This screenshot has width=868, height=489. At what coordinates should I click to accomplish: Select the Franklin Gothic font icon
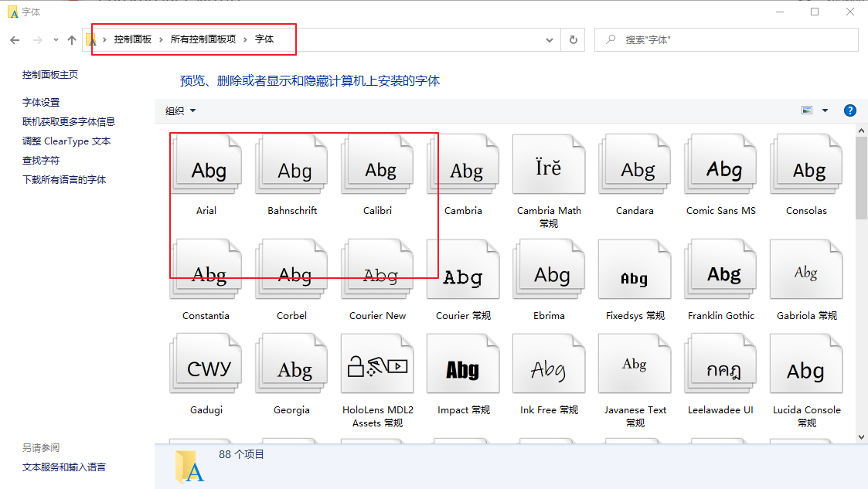point(720,270)
